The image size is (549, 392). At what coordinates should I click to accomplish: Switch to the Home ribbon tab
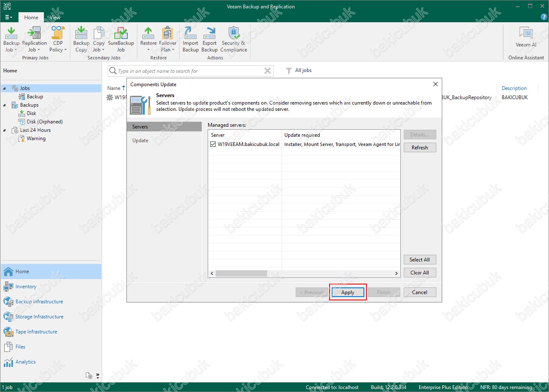[x=31, y=18]
